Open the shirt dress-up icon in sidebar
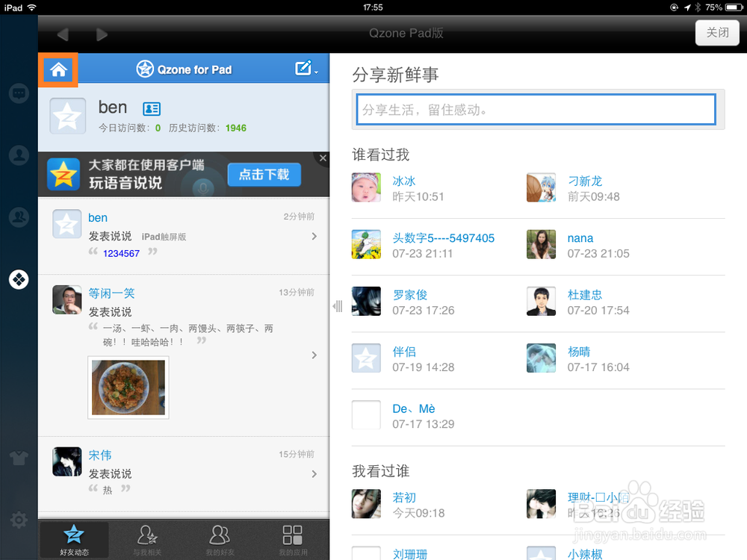 click(x=19, y=458)
